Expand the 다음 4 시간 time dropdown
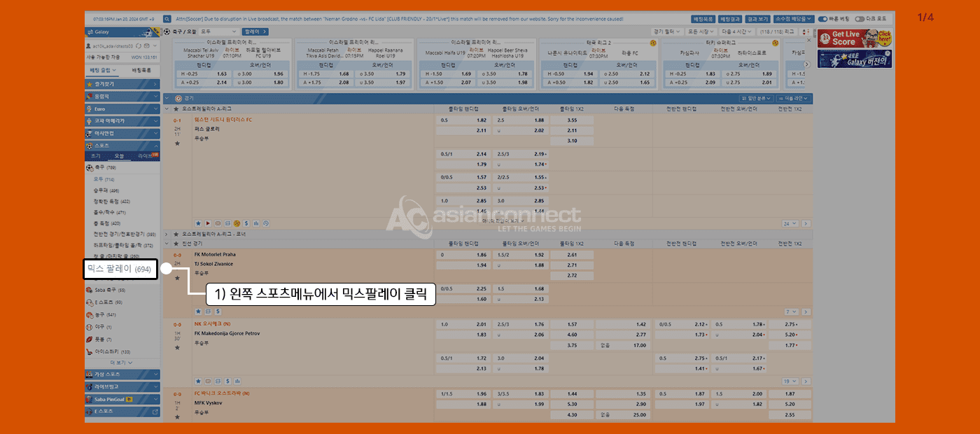Image resolution: width=980 pixels, height=434 pixels. click(737, 31)
